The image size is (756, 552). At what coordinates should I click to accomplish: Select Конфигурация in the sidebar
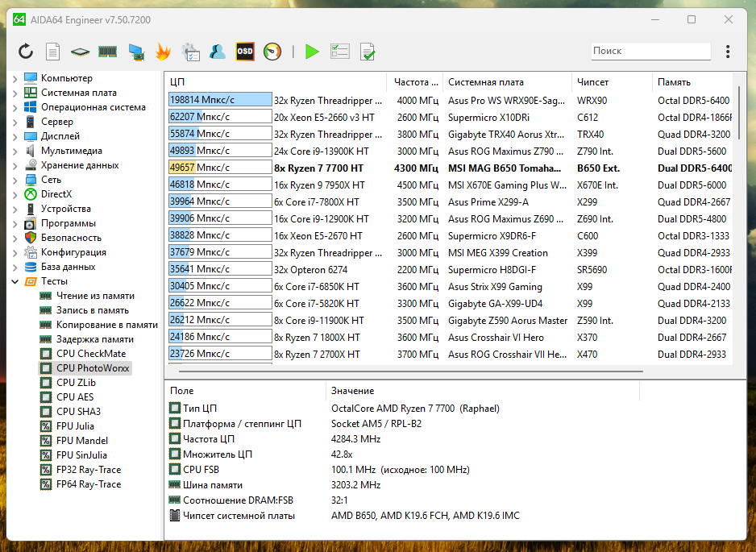73,251
